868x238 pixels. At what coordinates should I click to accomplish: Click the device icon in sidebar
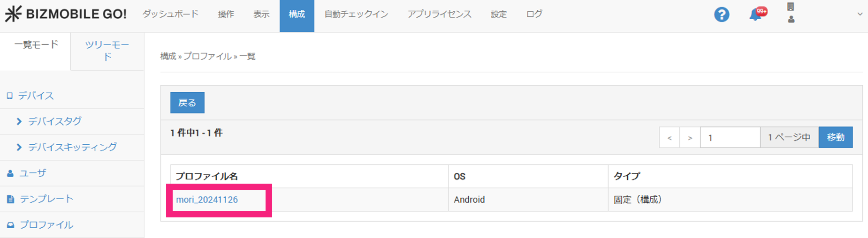pyautogui.click(x=9, y=96)
